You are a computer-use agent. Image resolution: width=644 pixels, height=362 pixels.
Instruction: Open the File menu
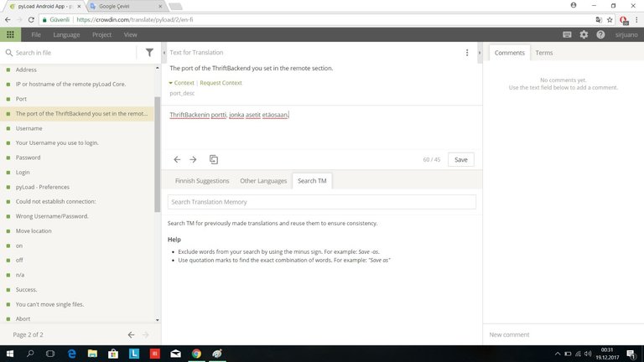point(36,35)
